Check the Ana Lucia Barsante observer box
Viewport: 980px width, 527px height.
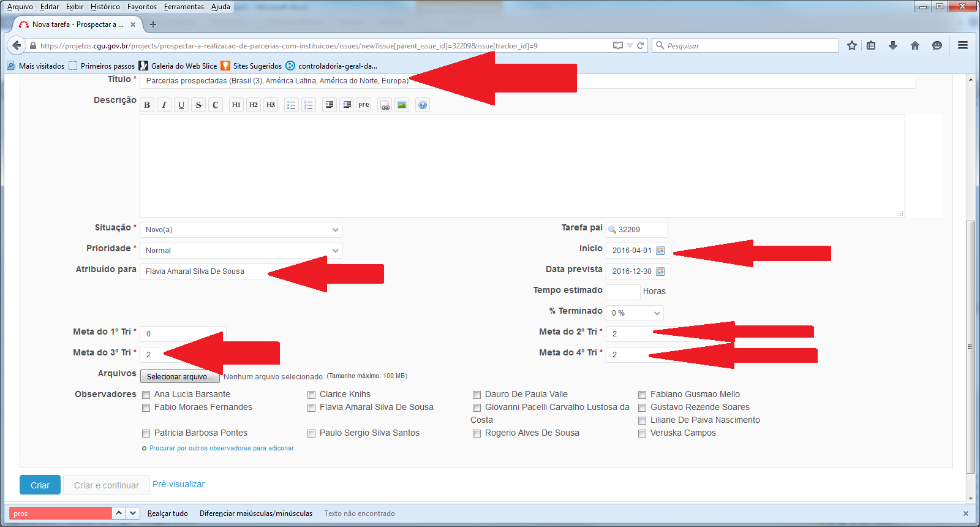146,395
